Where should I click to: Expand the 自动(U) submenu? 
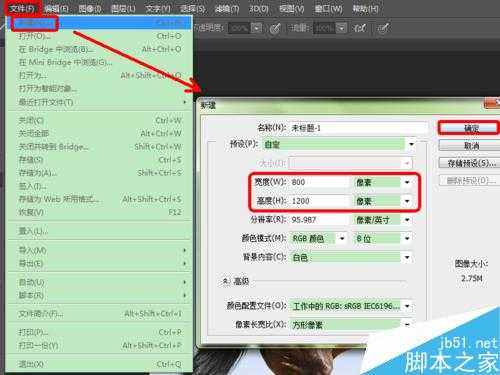pyautogui.click(x=99, y=282)
